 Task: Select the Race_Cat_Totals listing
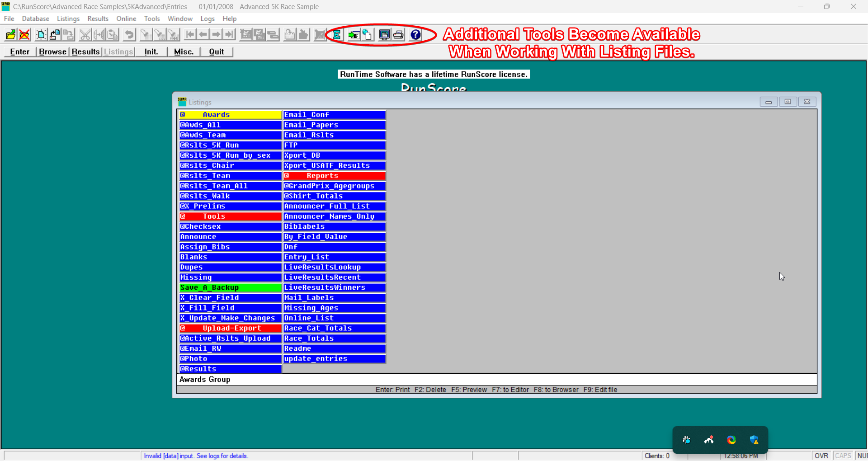coord(335,328)
